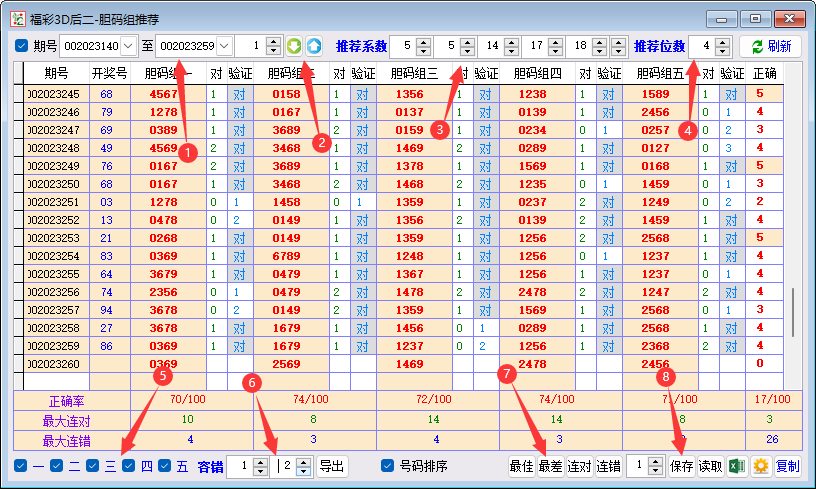Screen dimensions: 816x489
Task: Toggle the 期号 checkbox
Action: coord(21,46)
